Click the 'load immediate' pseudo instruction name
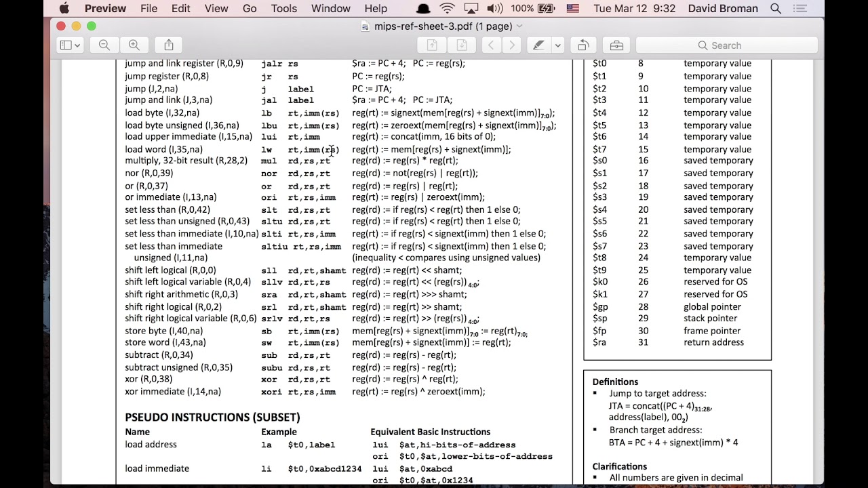The width and height of the screenshot is (868, 488). [157, 469]
